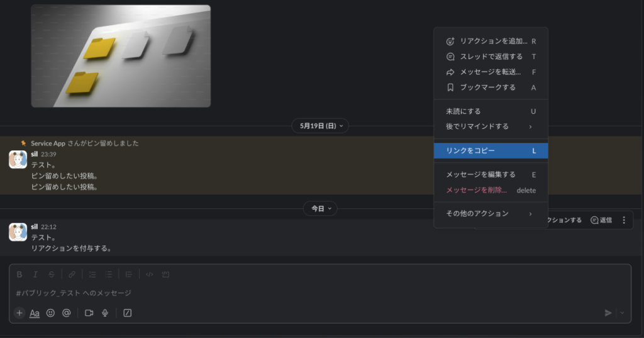The width and height of the screenshot is (644, 338).
Task: Click the microphone audio clip icon
Action: coord(105,313)
